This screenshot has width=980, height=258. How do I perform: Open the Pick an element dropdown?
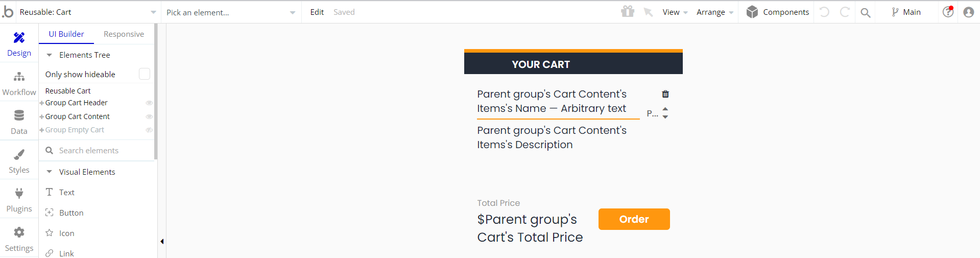(231, 12)
